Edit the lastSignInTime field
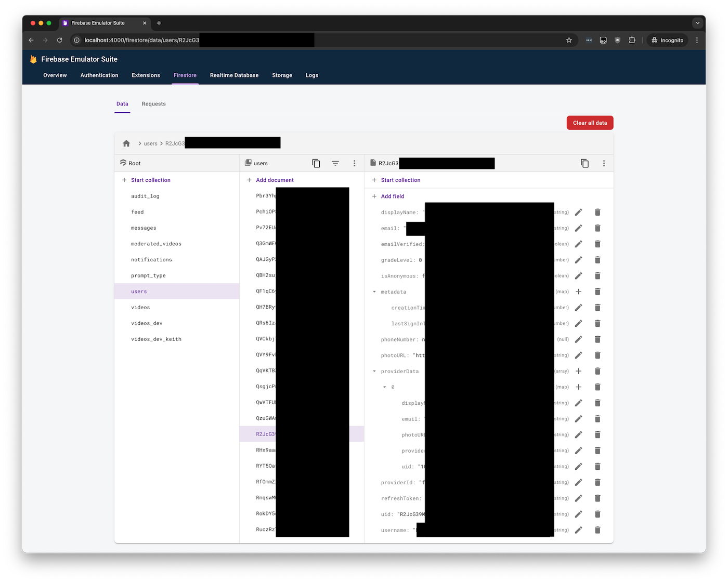Viewport: 728px width, 582px height. click(x=579, y=323)
